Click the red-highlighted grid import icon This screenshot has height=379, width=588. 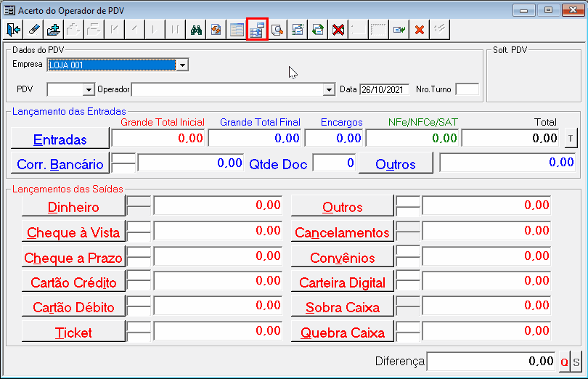pyautogui.click(x=257, y=29)
